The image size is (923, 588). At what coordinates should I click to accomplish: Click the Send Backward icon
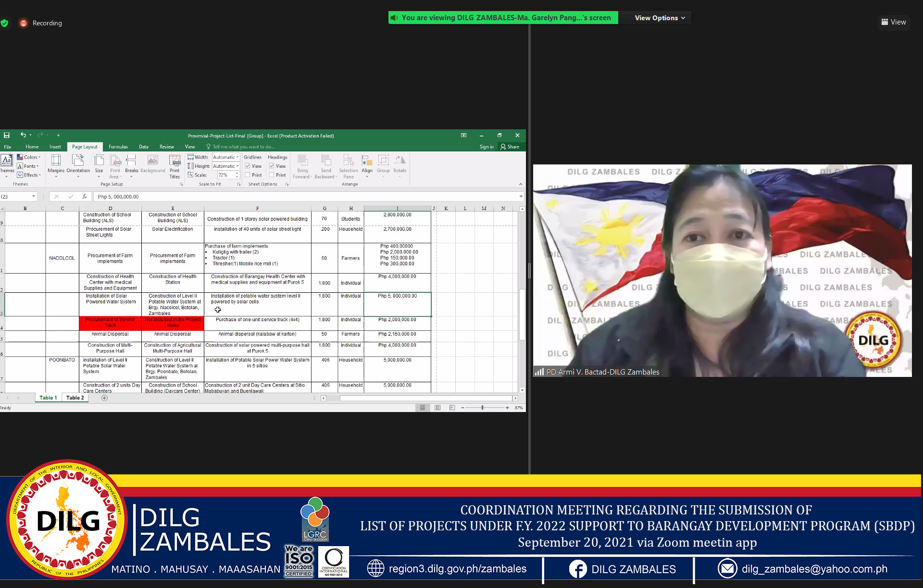coord(326,160)
